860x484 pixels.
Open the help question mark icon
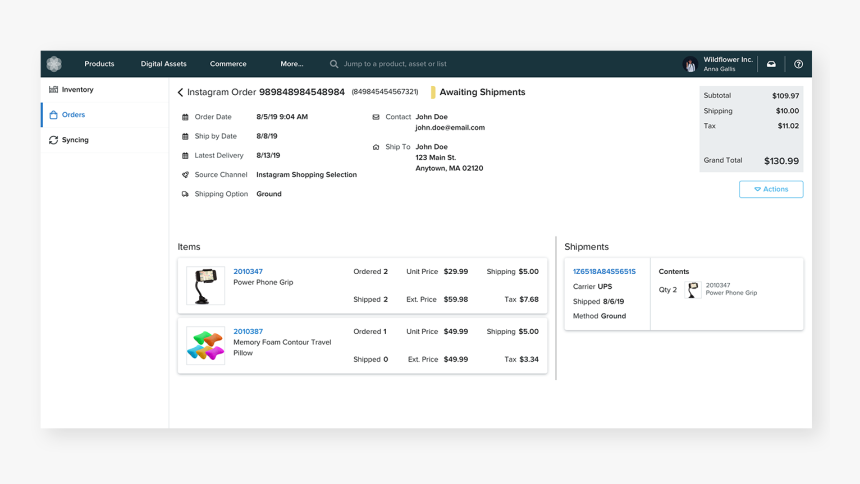798,64
